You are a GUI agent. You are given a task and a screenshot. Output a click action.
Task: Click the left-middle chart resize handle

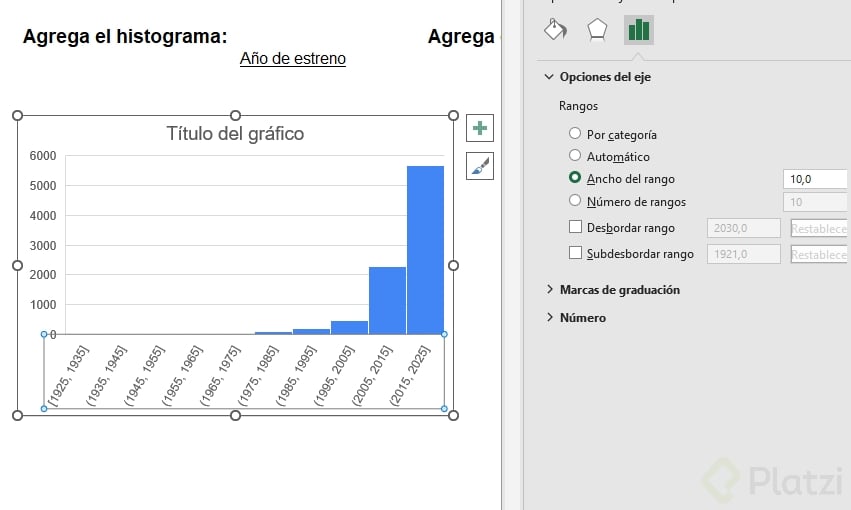[x=17, y=265]
